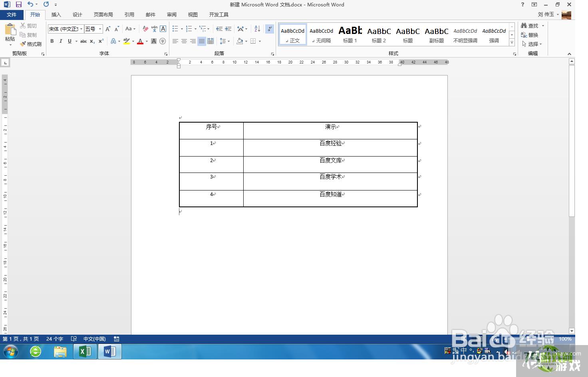Click the font color red A swatch

click(x=140, y=41)
